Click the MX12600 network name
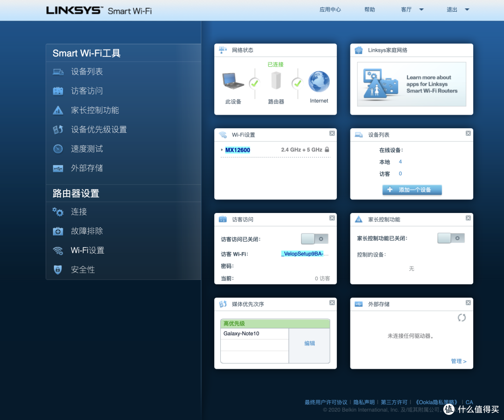The width and height of the screenshot is (504, 420). 238,150
